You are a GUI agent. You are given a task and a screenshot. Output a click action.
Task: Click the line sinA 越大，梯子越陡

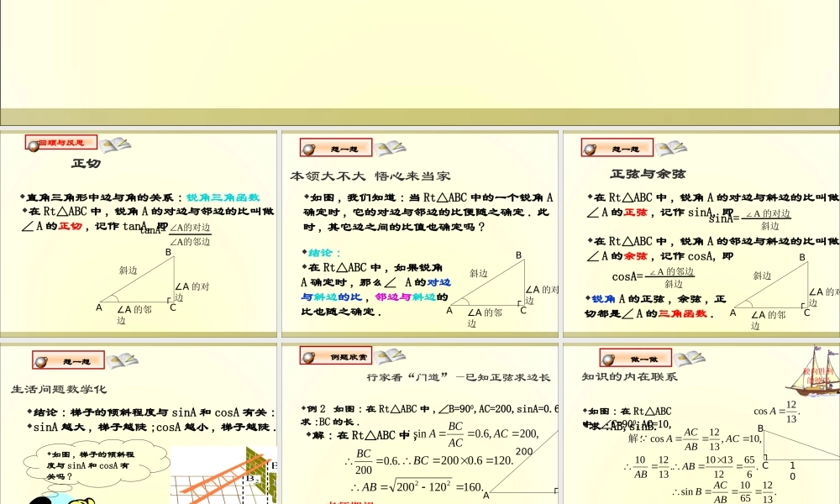click(x=90, y=427)
